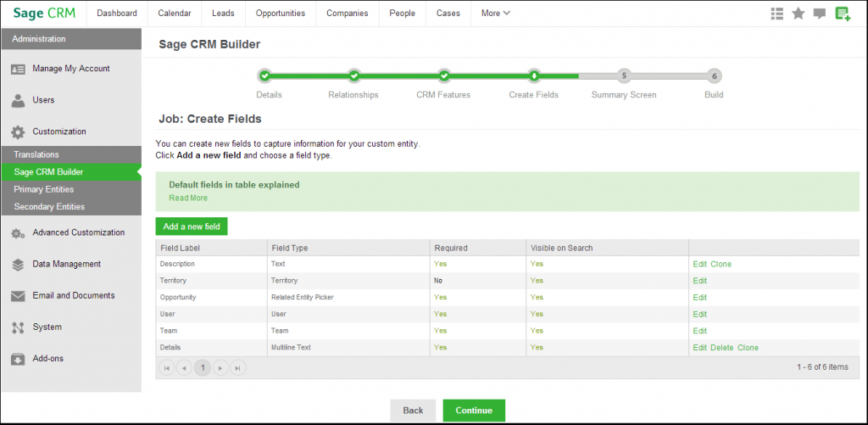Click the green quick-add new record icon

click(843, 14)
